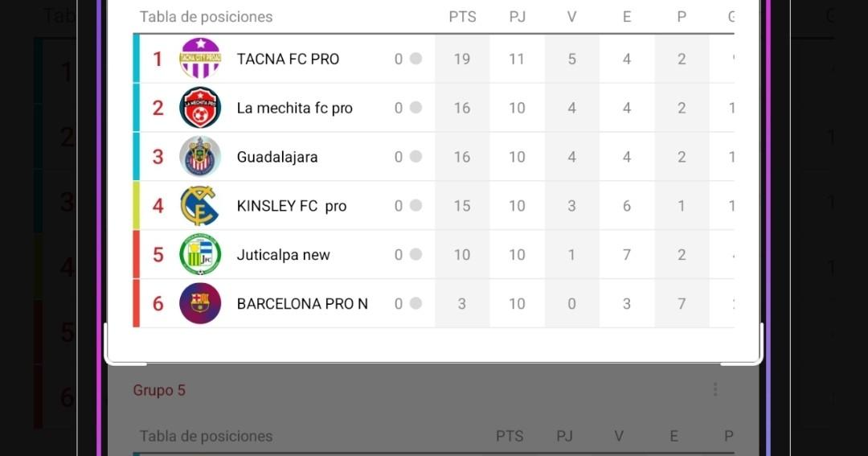Viewport: 868px width, 456px height.
Task: Click the La mechita fc pro crest
Action: pyautogui.click(x=200, y=108)
